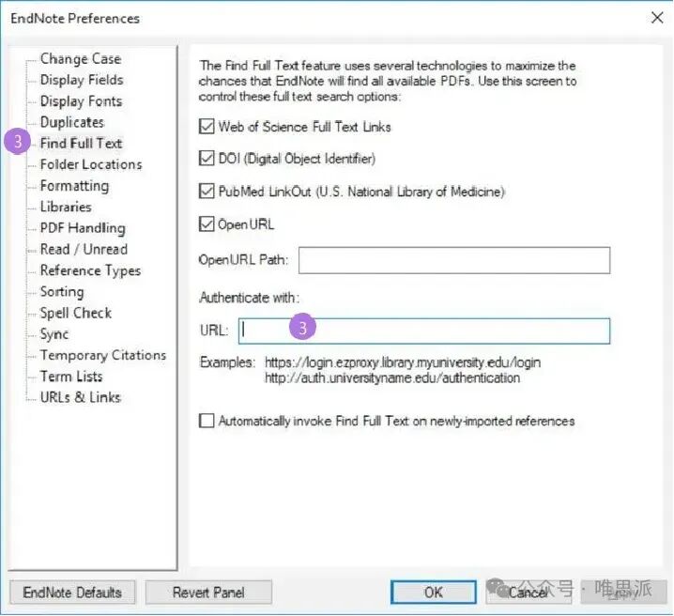Open the Sync preferences panel
The image size is (674, 616).
(54, 334)
